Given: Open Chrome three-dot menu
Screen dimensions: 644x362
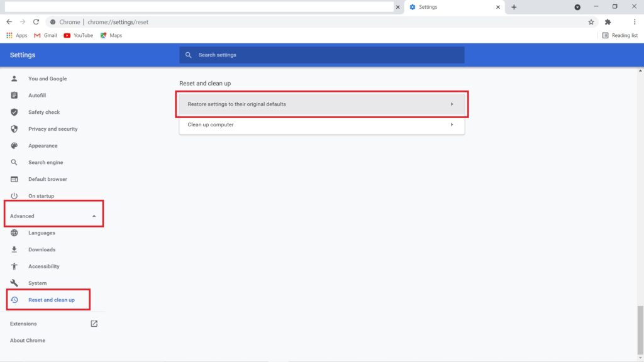Looking at the screenshot, I should pos(634,22).
